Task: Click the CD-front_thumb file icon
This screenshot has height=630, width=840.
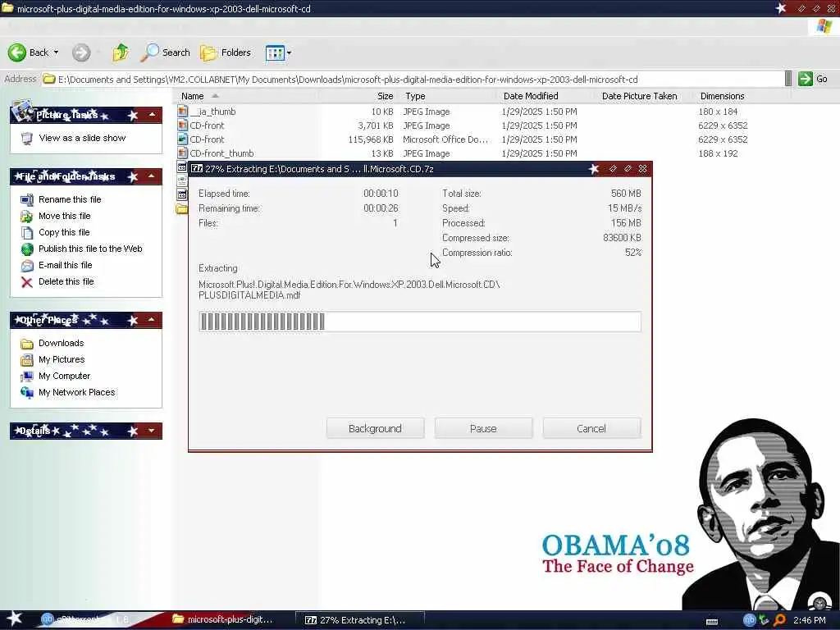Action: click(x=183, y=153)
